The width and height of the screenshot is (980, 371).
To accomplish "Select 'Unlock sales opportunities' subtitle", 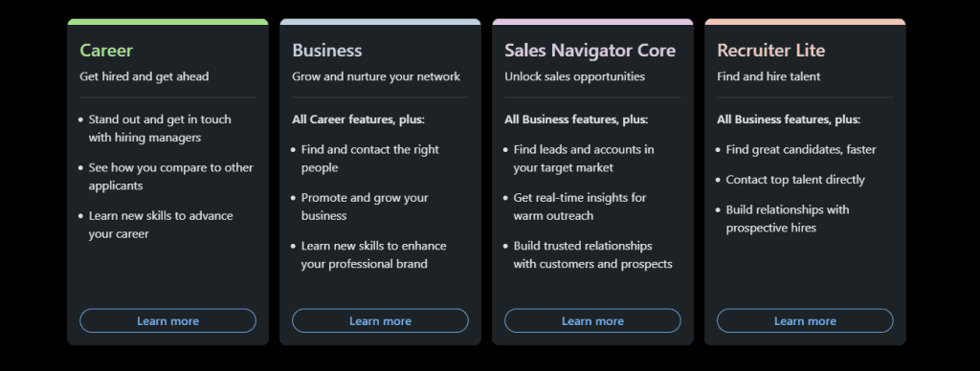I will [574, 76].
